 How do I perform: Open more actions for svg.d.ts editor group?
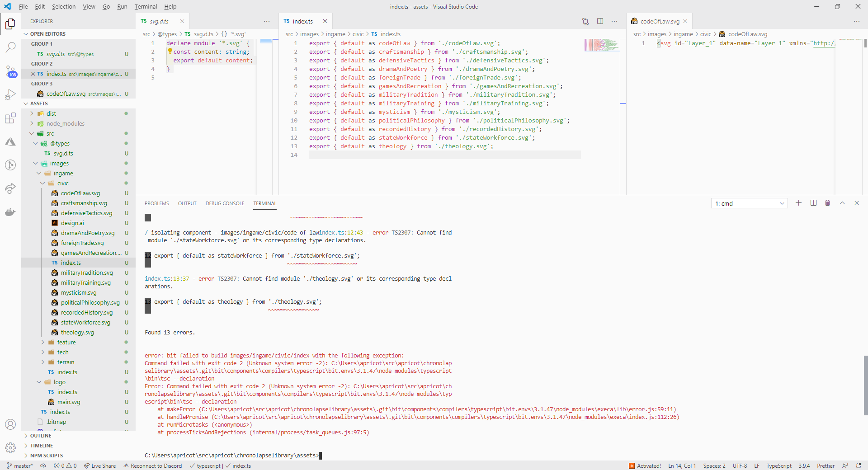pyautogui.click(x=267, y=21)
